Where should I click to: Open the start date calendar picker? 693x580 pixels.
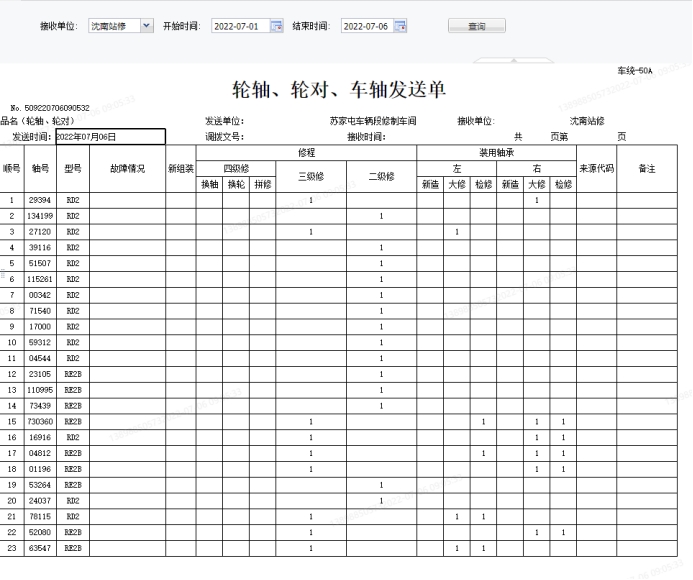(x=277, y=26)
